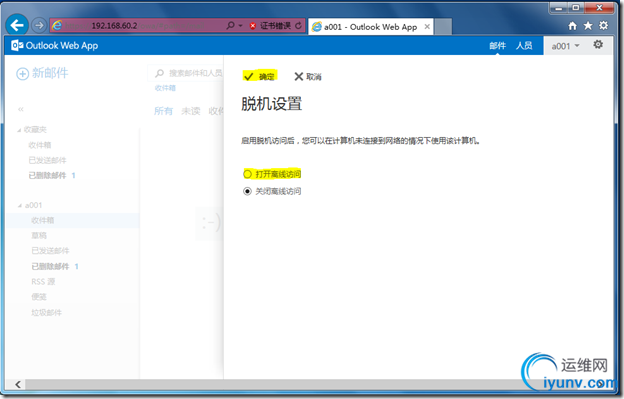Click the 新邮件 plus icon

22,74
